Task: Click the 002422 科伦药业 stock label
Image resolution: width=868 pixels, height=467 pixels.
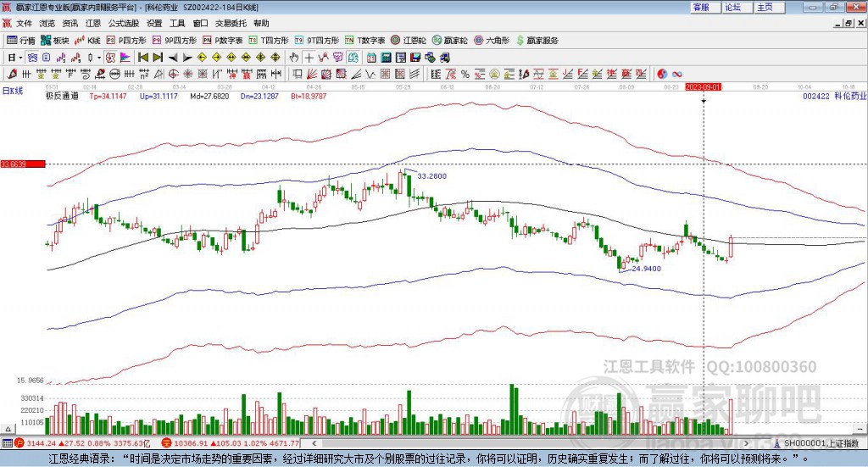Action: pos(834,97)
